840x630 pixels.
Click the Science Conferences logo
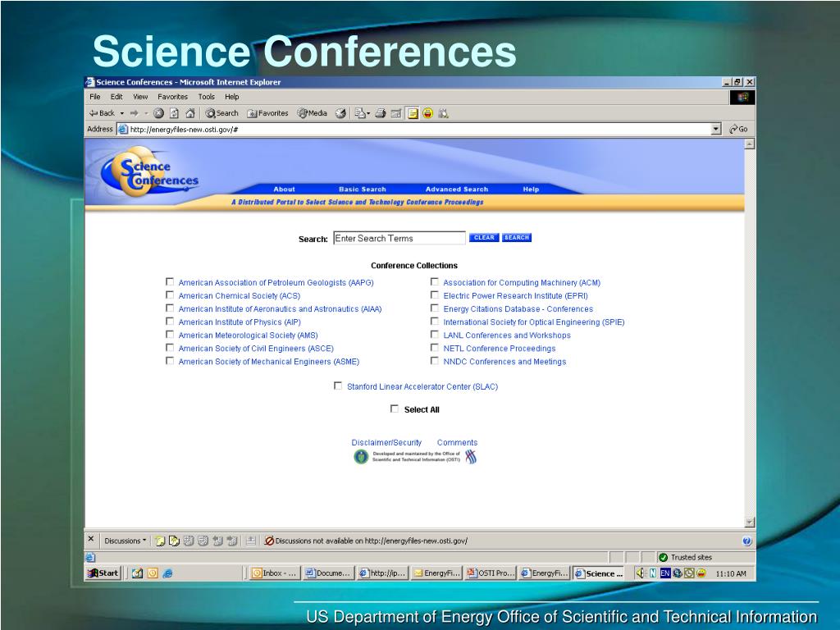click(150, 173)
